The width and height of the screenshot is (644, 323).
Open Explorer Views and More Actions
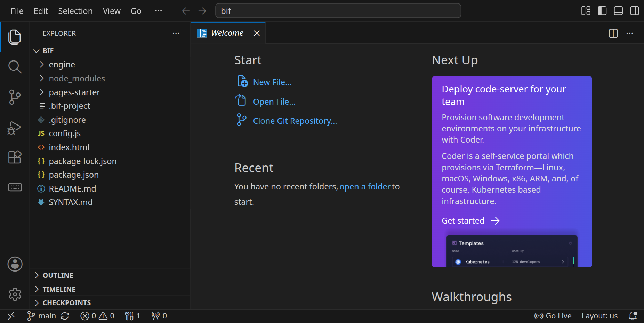click(x=176, y=33)
